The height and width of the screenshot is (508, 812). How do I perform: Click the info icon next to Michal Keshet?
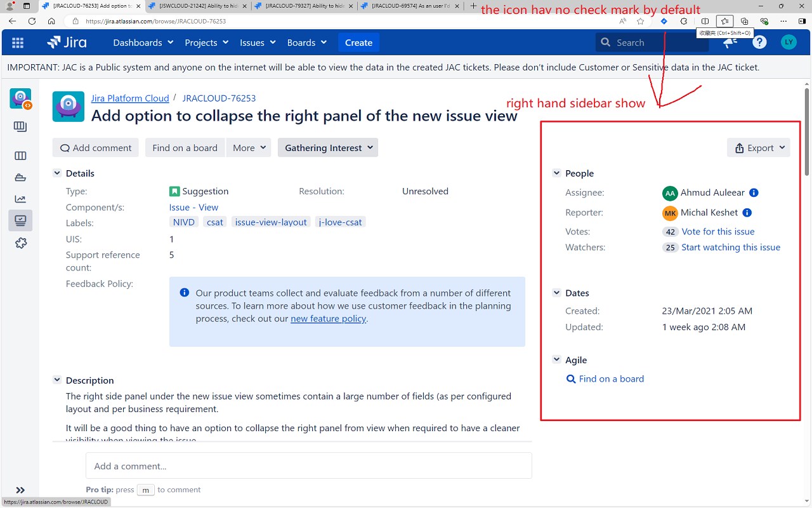pyautogui.click(x=747, y=213)
